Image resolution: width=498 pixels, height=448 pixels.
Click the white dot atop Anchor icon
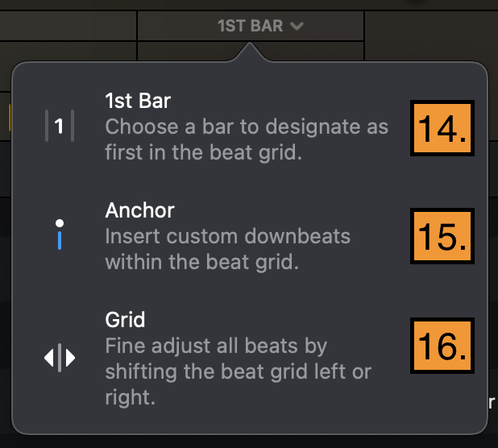coord(60,223)
